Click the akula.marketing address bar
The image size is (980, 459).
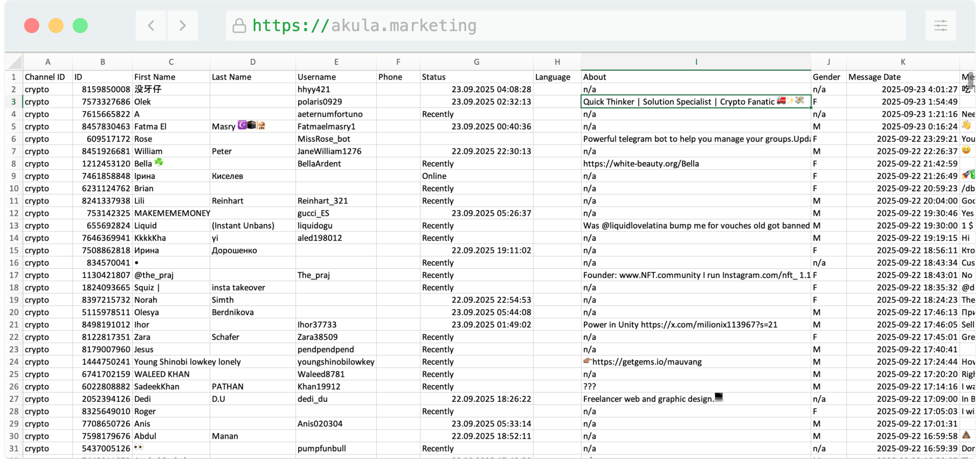point(566,25)
